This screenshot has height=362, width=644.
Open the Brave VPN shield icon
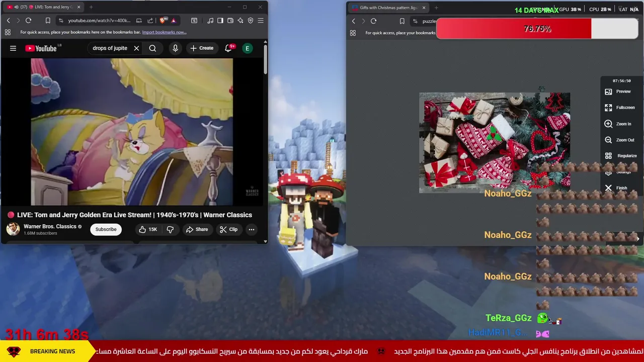251,21
